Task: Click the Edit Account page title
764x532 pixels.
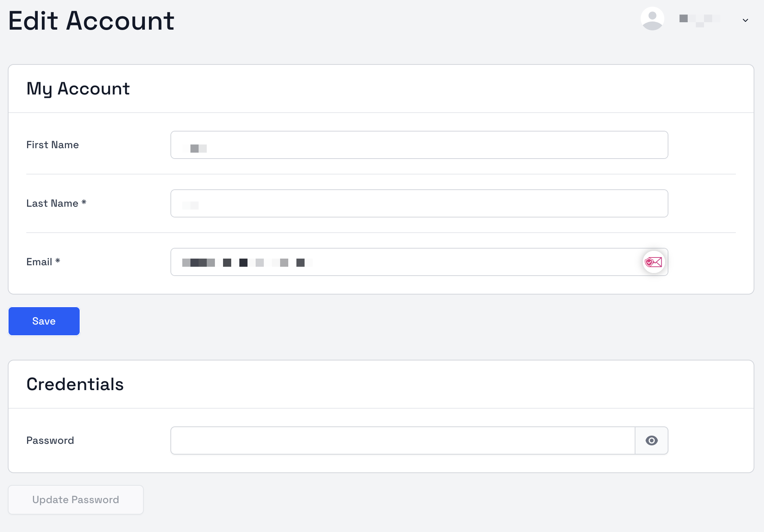Action: point(91,21)
